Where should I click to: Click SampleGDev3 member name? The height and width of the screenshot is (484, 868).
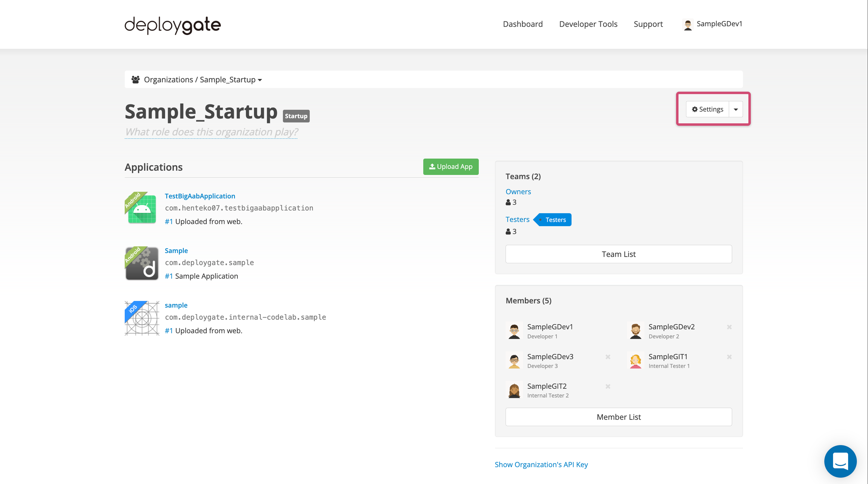[x=550, y=356]
